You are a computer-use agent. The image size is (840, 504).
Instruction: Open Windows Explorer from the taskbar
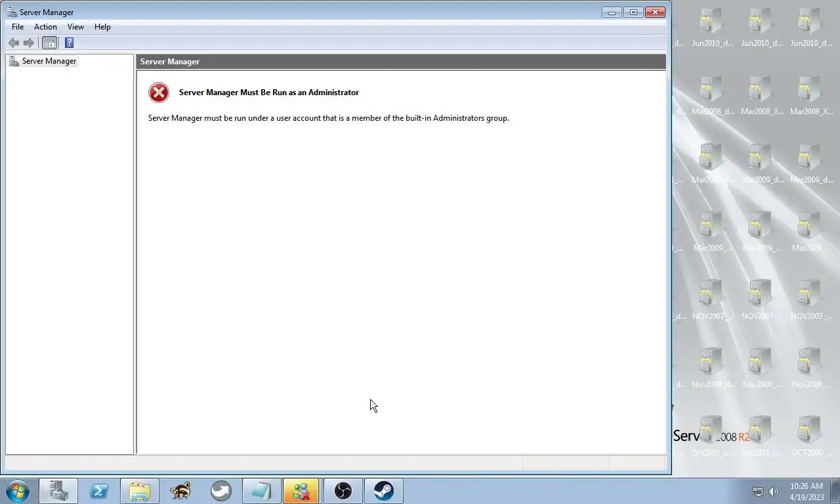(140, 491)
